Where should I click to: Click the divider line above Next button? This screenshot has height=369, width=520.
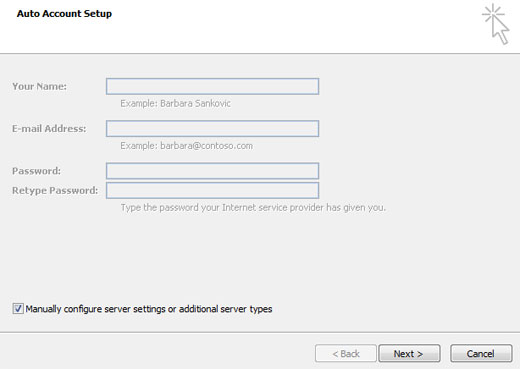click(x=260, y=332)
